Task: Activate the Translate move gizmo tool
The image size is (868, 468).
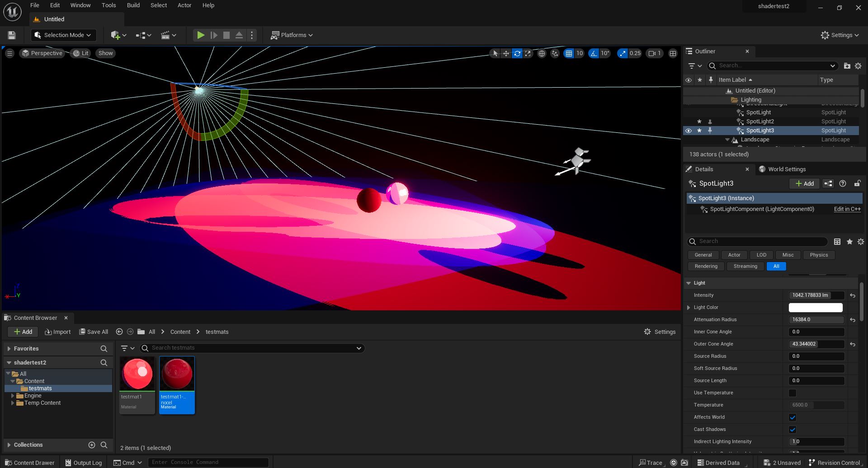Action: [x=506, y=53]
